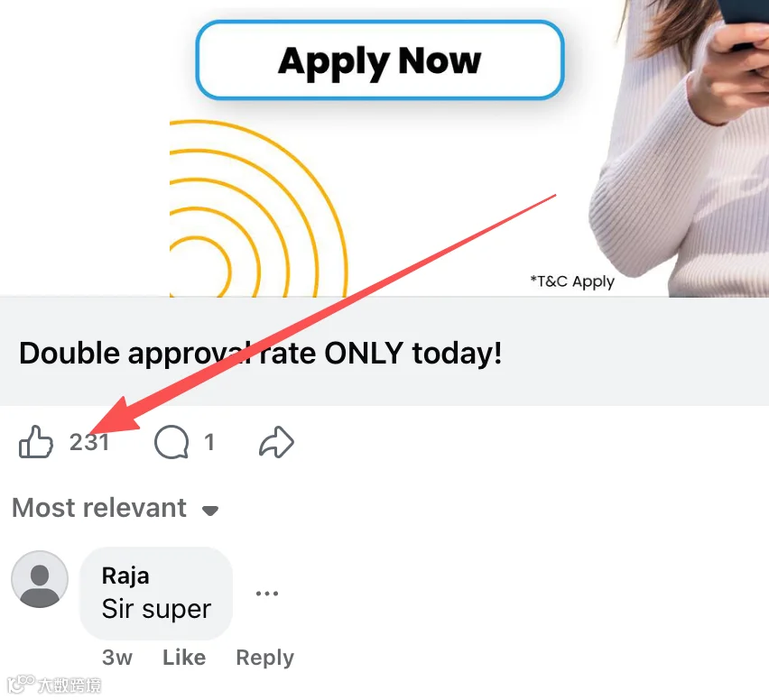Click the dropdown arrow next to Most relevant

(210, 511)
